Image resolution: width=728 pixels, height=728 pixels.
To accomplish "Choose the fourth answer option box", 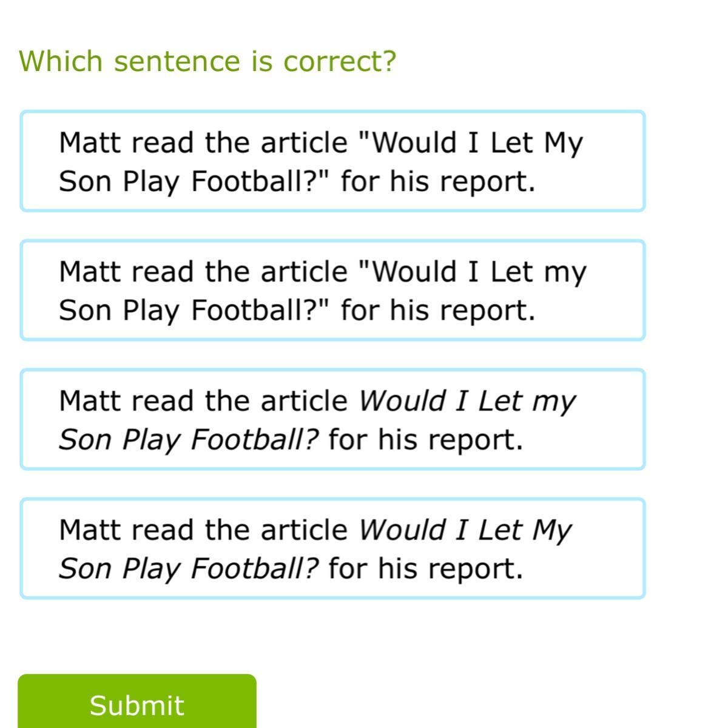I will (332, 549).
